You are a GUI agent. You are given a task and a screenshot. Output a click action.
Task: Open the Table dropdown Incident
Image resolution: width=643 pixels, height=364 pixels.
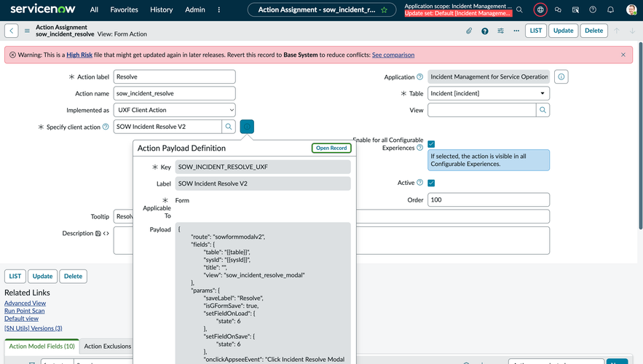coord(489,93)
